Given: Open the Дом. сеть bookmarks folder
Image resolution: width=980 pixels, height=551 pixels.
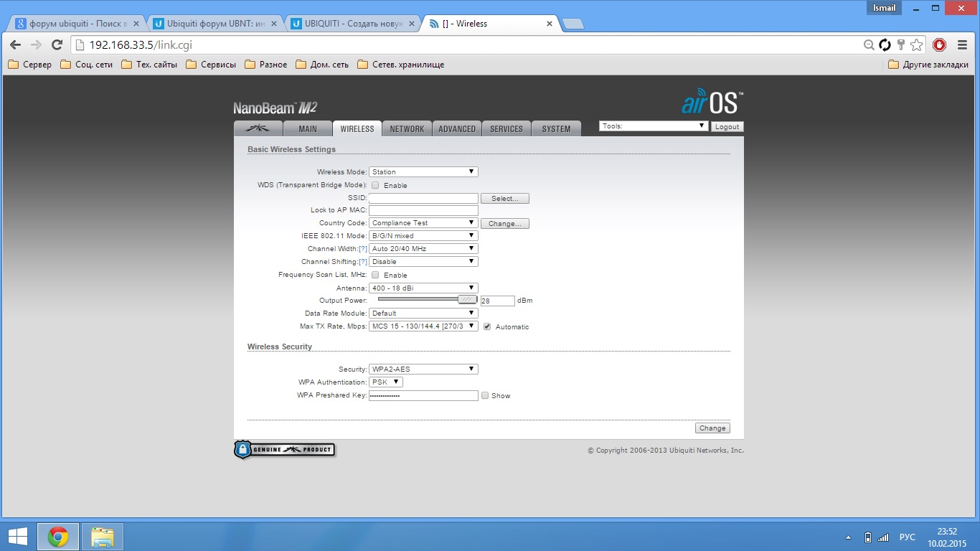Looking at the screenshot, I should pos(322,65).
